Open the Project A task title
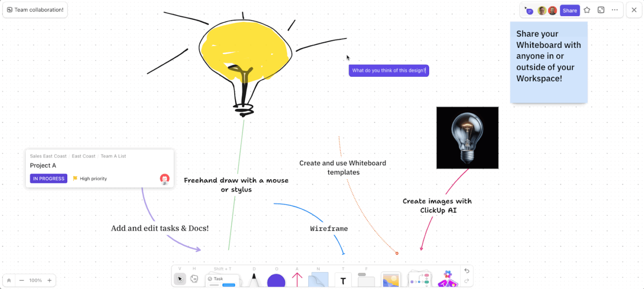644x289 pixels. click(43, 165)
